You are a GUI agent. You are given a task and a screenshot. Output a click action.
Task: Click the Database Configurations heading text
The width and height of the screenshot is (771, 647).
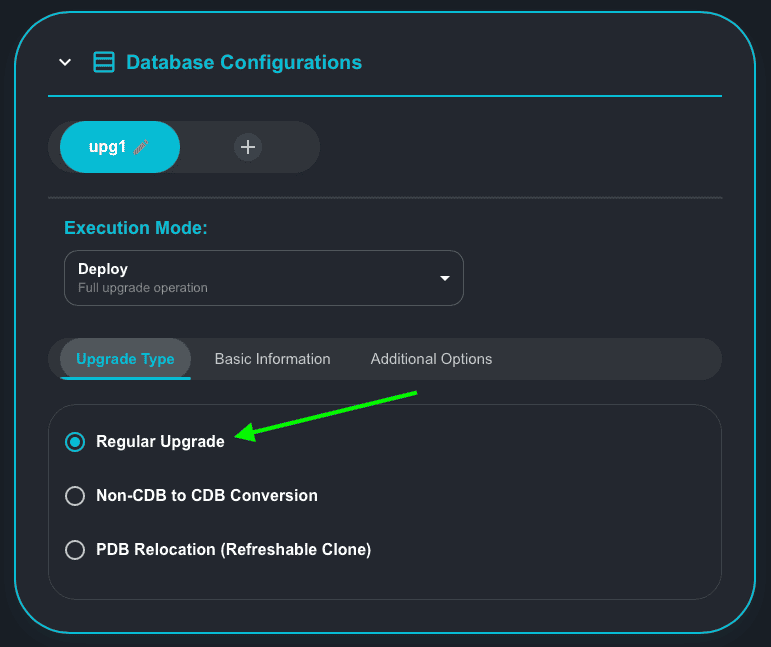(x=244, y=62)
